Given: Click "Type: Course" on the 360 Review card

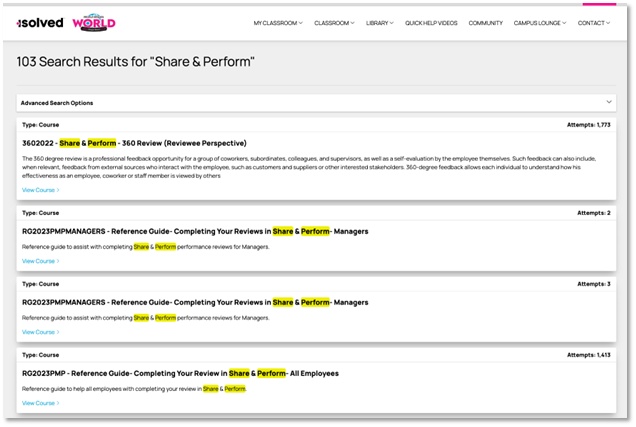Looking at the screenshot, I should [x=41, y=125].
